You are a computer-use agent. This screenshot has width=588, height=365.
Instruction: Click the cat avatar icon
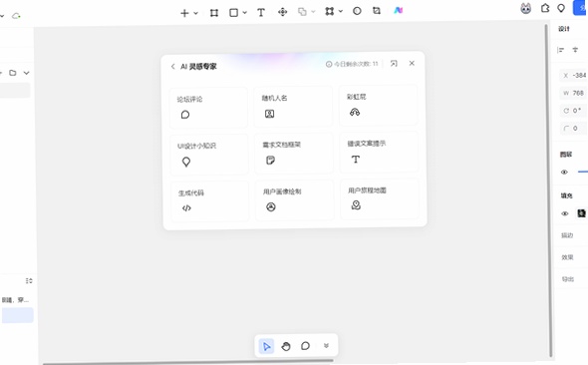tap(526, 8)
